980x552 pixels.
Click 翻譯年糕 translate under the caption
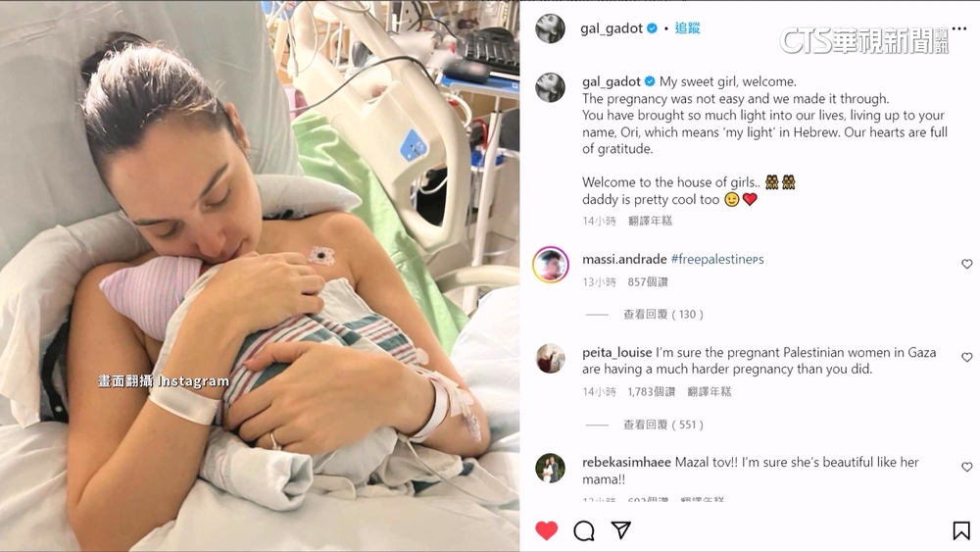coord(650,221)
